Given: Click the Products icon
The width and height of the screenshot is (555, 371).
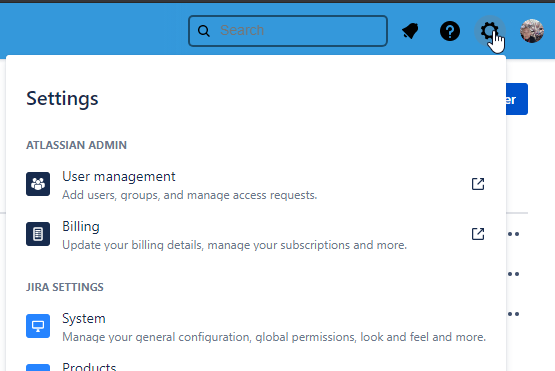Looking at the screenshot, I should coord(38,367).
